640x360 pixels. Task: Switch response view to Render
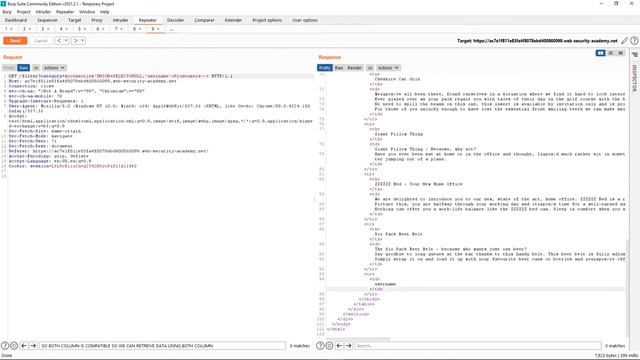pos(354,68)
